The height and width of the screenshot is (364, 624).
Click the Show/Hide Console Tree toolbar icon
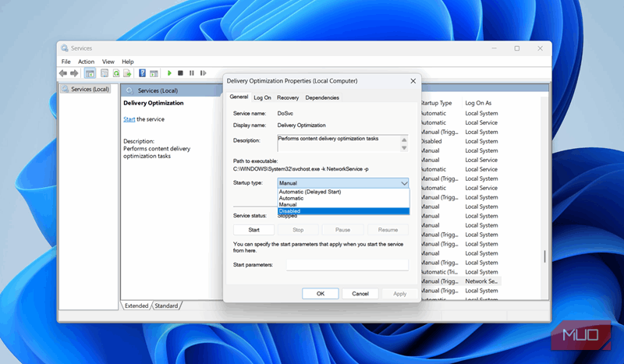point(90,73)
